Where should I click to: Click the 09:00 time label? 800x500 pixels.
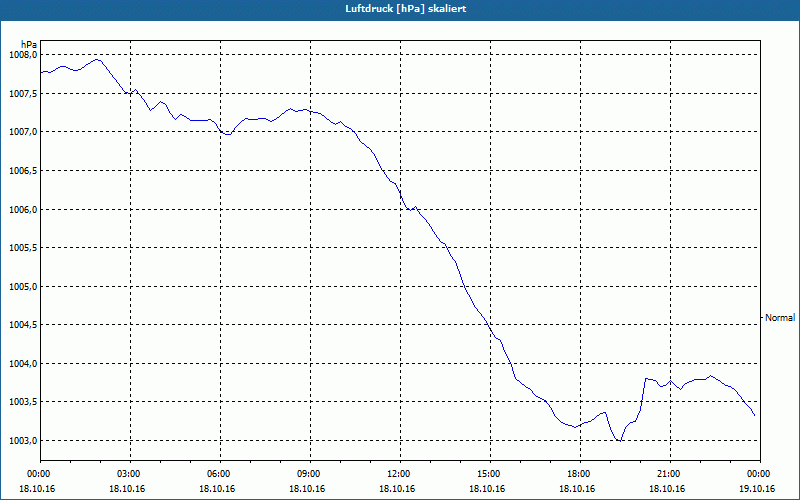tap(310, 474)
